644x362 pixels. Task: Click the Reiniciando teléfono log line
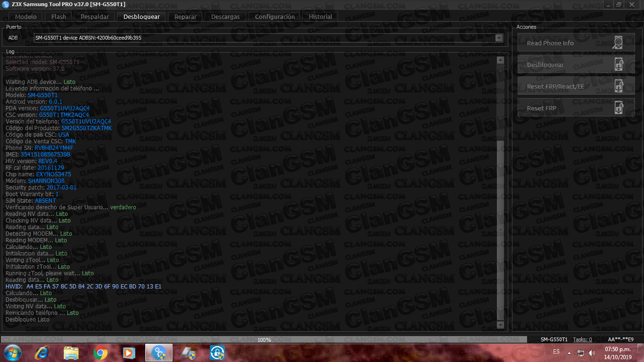42,313
